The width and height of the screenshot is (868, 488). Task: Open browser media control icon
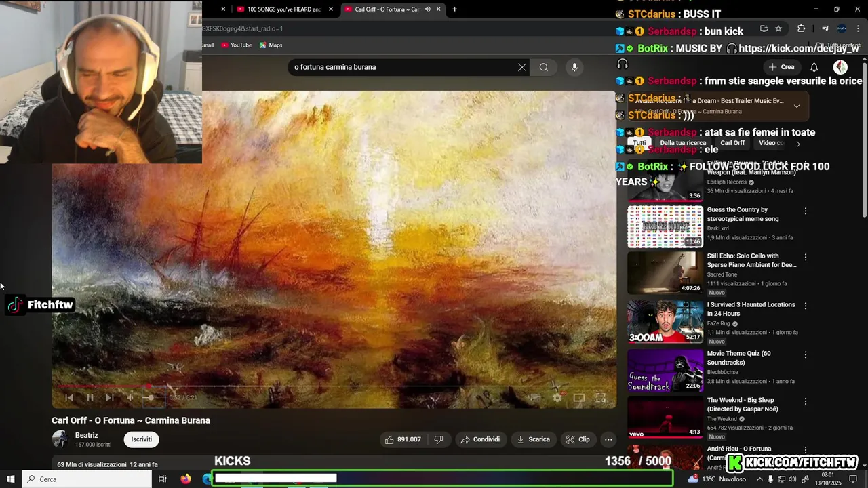point(825,28)
